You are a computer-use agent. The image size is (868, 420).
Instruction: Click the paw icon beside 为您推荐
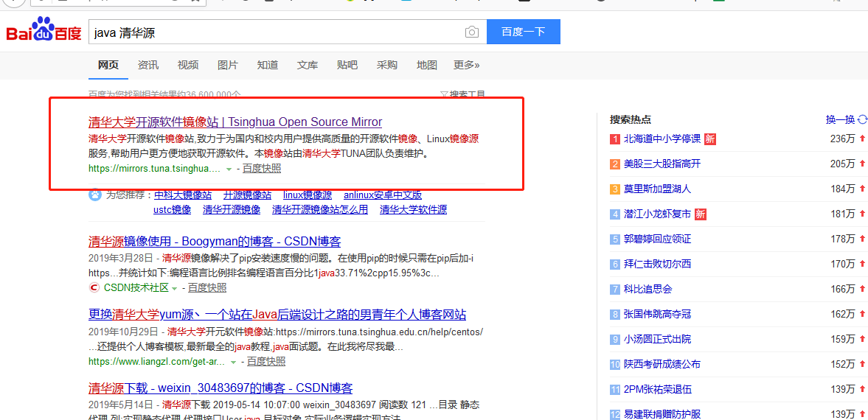[95, 195]
